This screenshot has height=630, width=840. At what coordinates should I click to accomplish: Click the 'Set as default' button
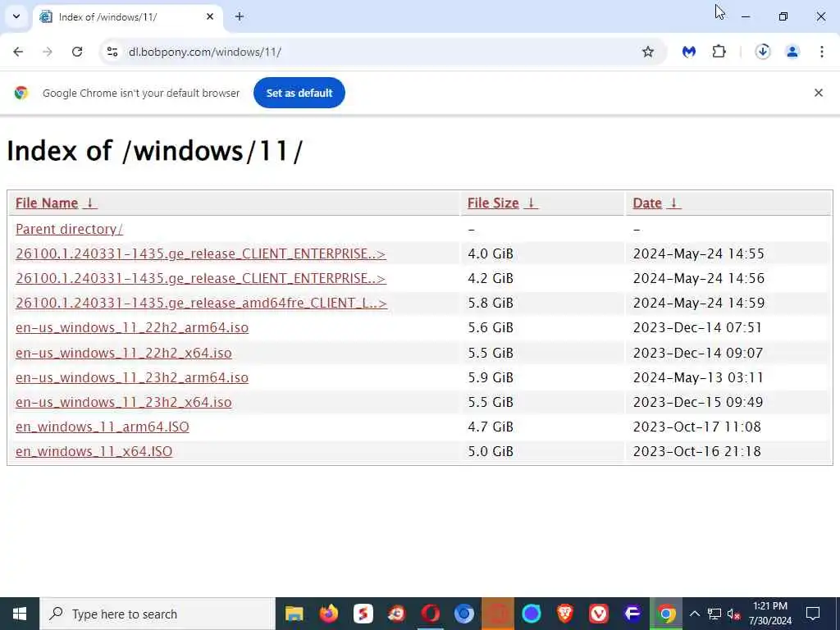click(299, 93)
